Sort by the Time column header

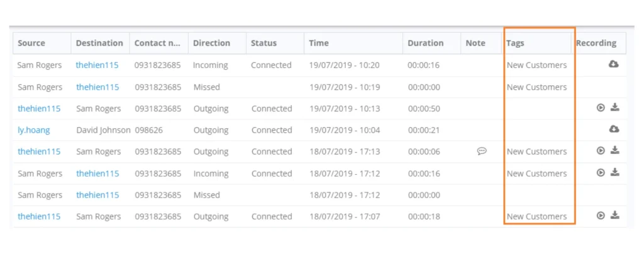pos(319,43)
